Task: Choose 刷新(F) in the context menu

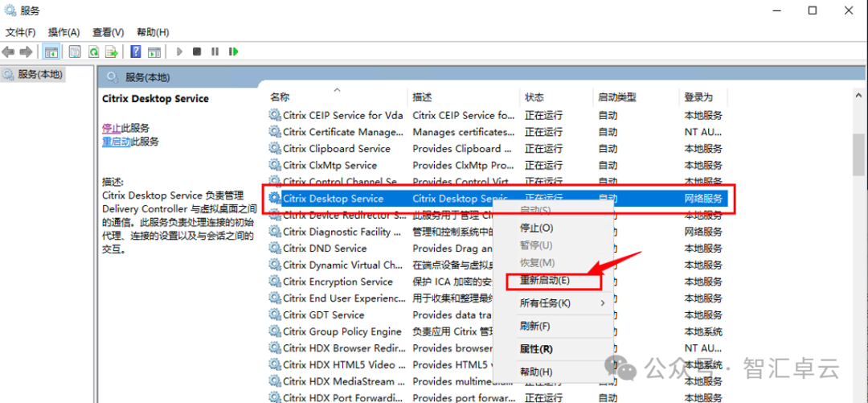Action: click(x=552, y=326)
